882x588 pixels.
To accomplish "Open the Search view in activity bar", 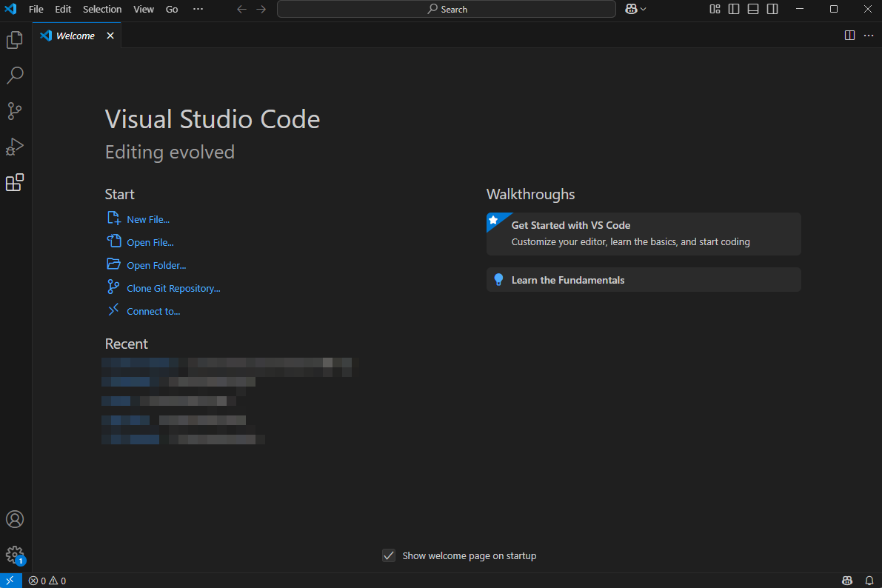I will click(15, 76).
